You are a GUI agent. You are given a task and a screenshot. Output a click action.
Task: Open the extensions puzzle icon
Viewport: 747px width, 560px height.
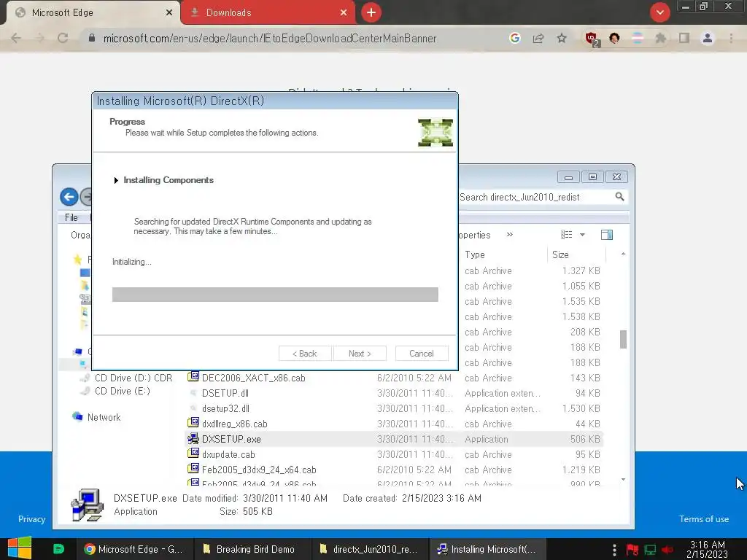click(660, 38)
